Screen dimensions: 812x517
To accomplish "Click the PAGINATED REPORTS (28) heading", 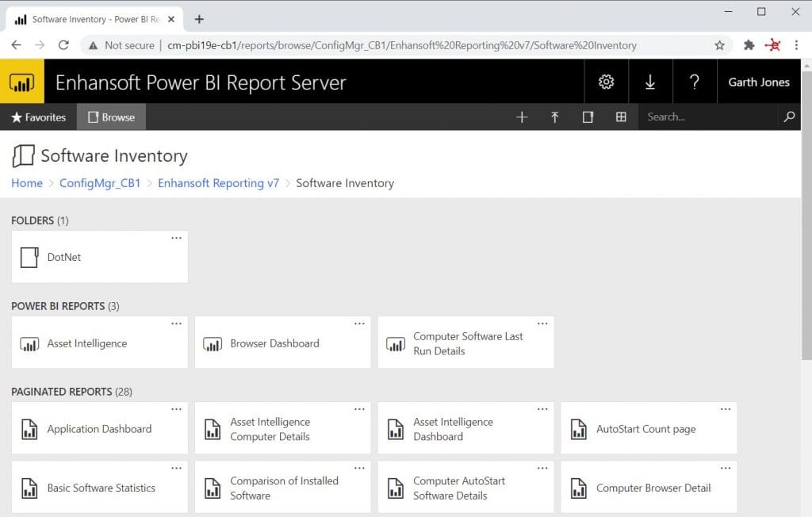I will click(x=71, y=392).
